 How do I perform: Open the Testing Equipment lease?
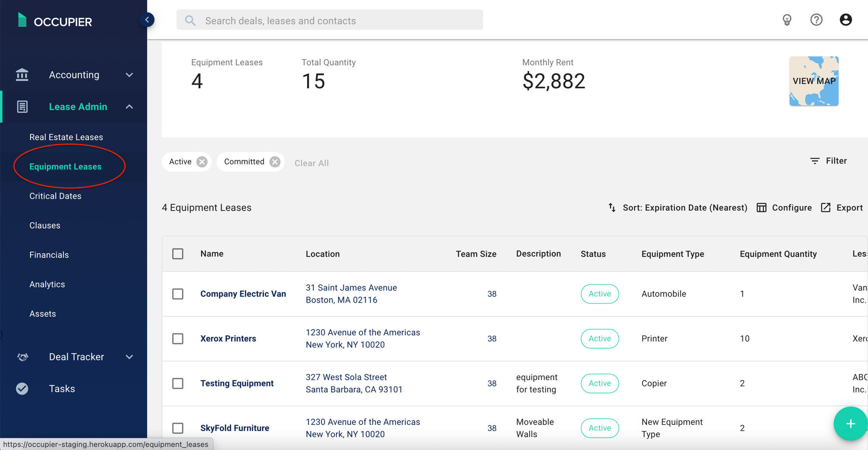(237, 383)
